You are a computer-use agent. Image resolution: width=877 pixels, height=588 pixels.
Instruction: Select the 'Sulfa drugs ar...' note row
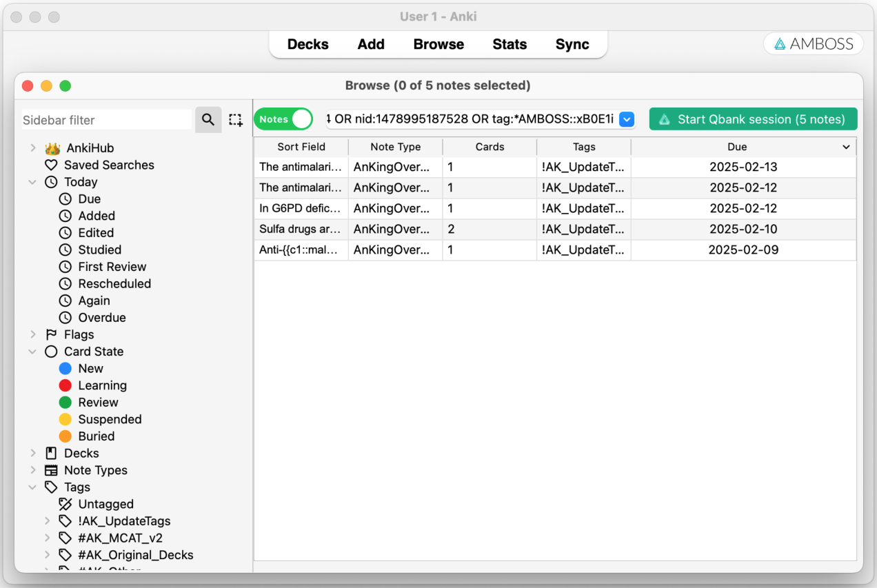click(x=555, y=229)
